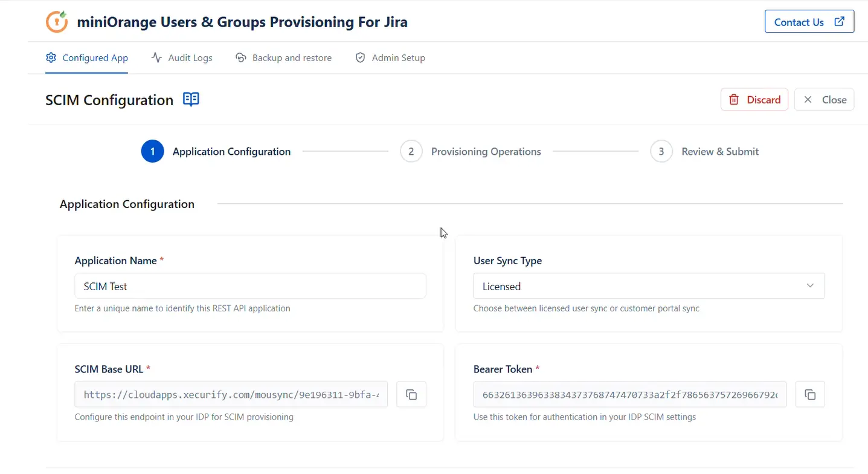This screenshot has height=474, width=868.
Task: Click 'Use this token for authentication' hint
Action: tap(585, 417)
